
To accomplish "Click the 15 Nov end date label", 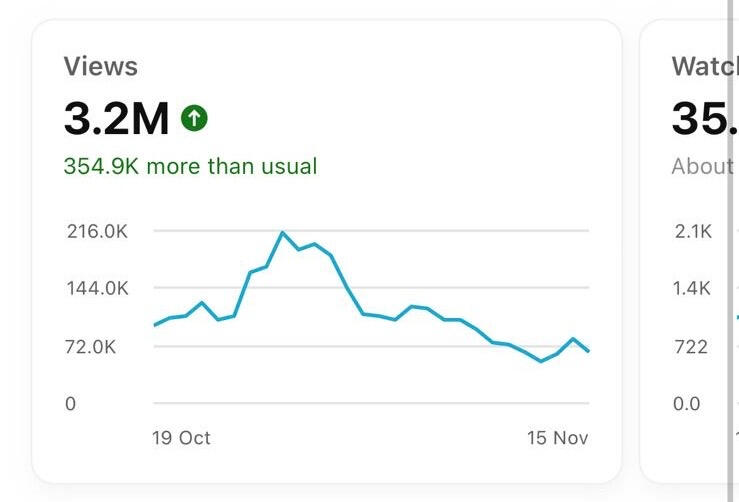I will pos(558,438).
